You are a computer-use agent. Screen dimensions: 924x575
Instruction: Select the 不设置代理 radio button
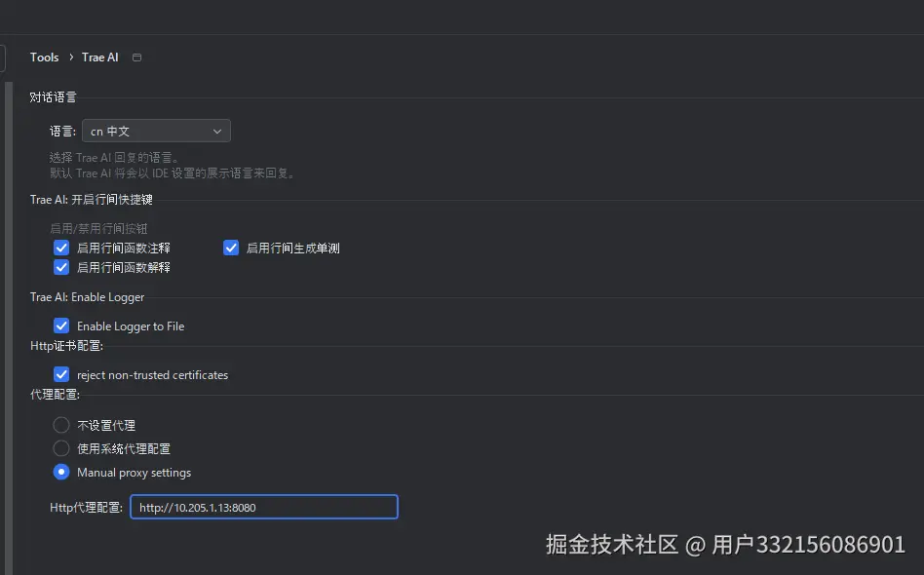click(60, 425)
